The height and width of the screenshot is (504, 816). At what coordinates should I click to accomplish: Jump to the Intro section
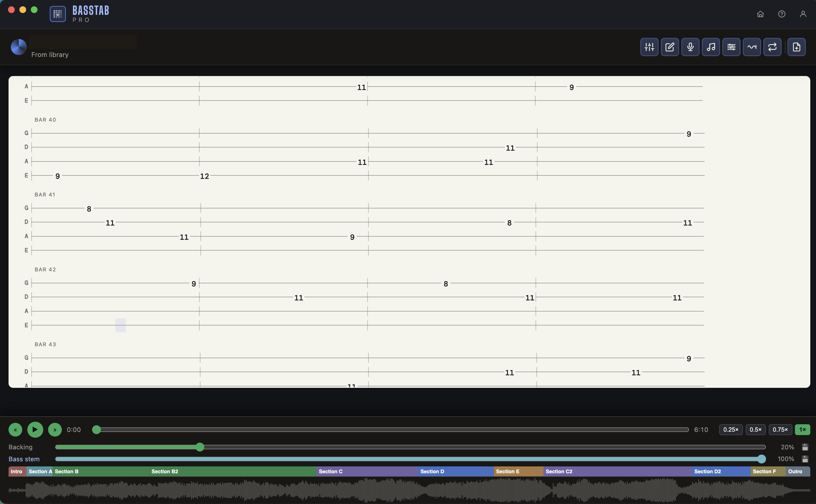click(x=17, y=471)
